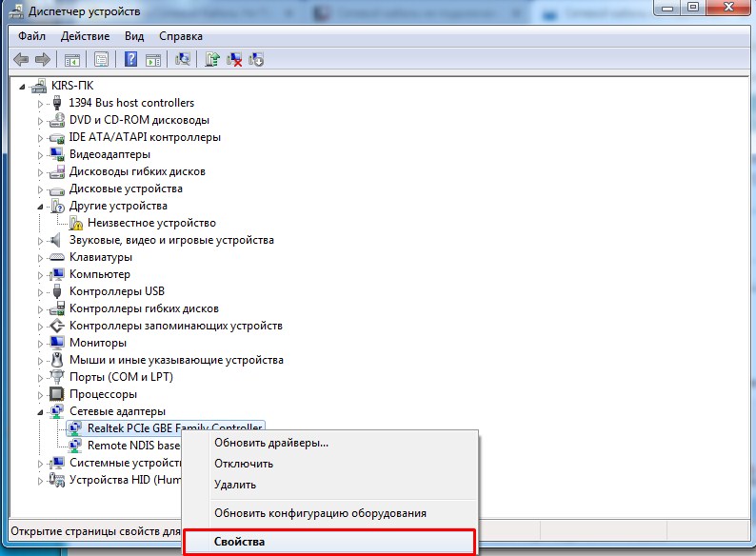Choose Обновить конфигурацию оборудования
This screenshot has width=756, height=556.
tap(330, 513)
